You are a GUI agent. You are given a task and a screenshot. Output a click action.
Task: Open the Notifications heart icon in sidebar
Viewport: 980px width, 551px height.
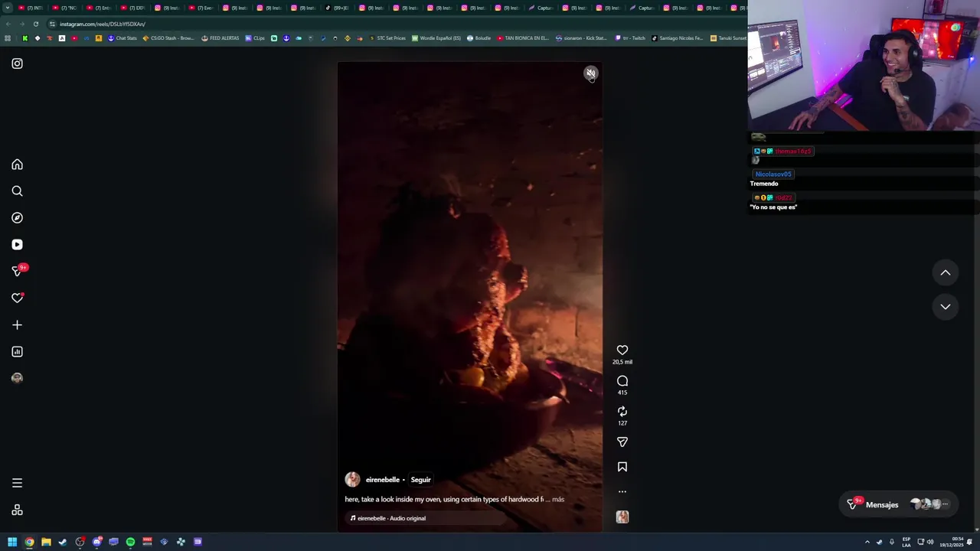tap(17, 298)
